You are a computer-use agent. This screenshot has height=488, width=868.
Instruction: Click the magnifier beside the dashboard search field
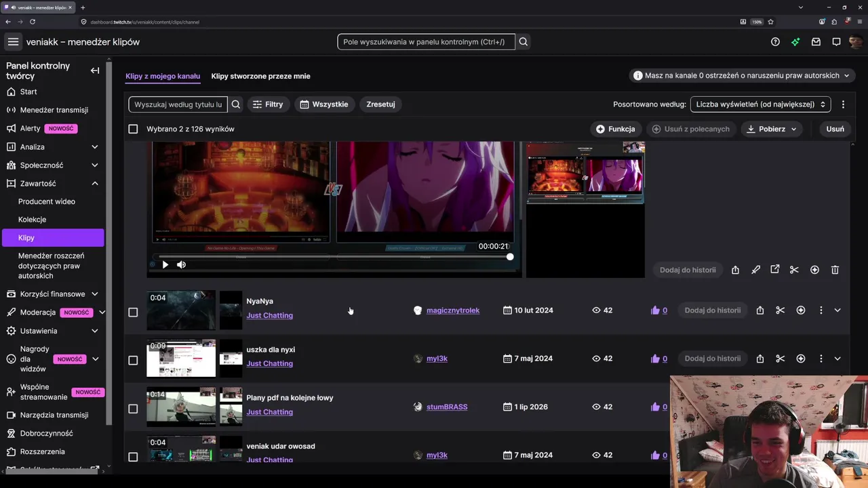tap(524, 42)
